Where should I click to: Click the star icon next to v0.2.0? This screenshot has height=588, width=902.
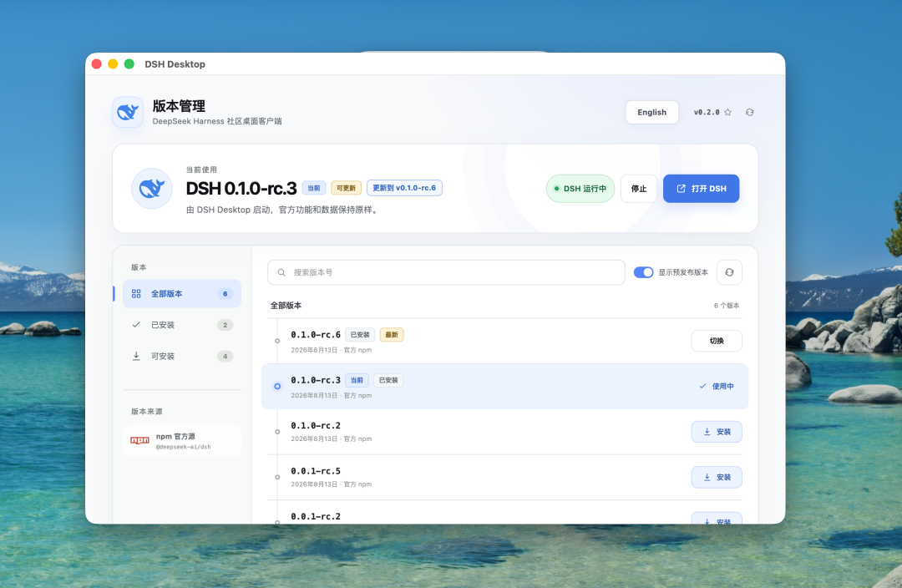coord(727,112)
